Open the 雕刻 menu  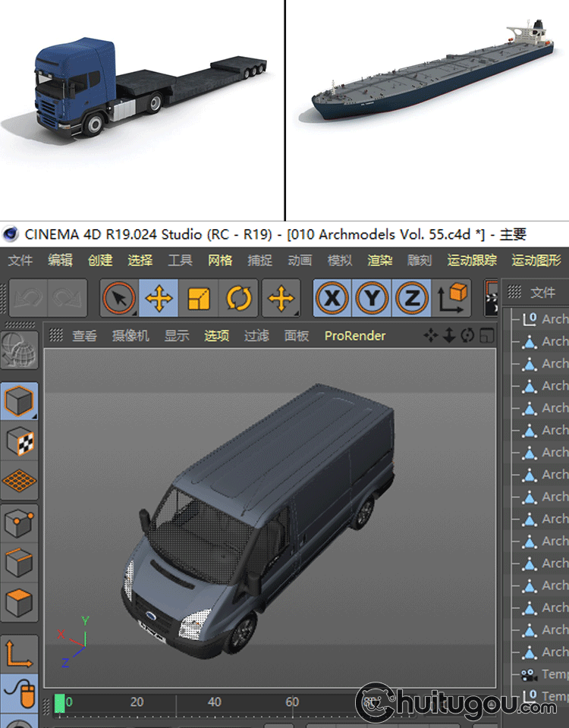(420, 260)
